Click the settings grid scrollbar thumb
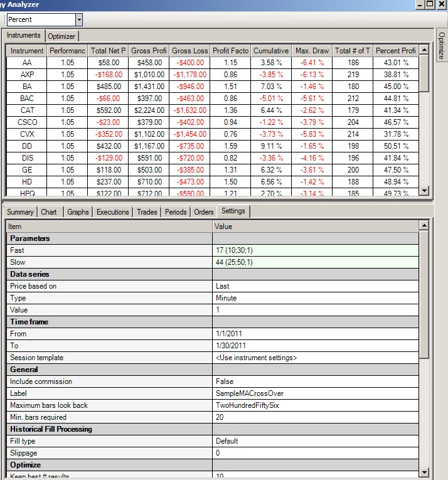Viewport: 448px width, 480px height. pos(424,294)
